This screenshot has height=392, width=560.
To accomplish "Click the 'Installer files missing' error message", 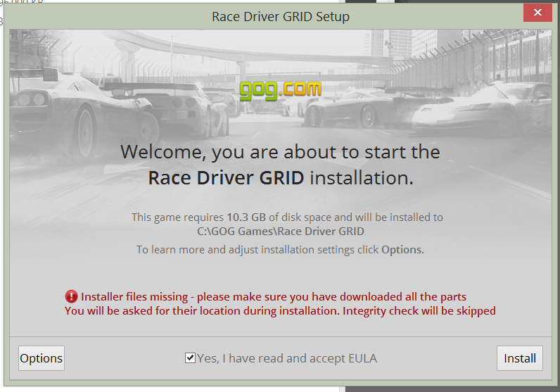I will [274, 296].
